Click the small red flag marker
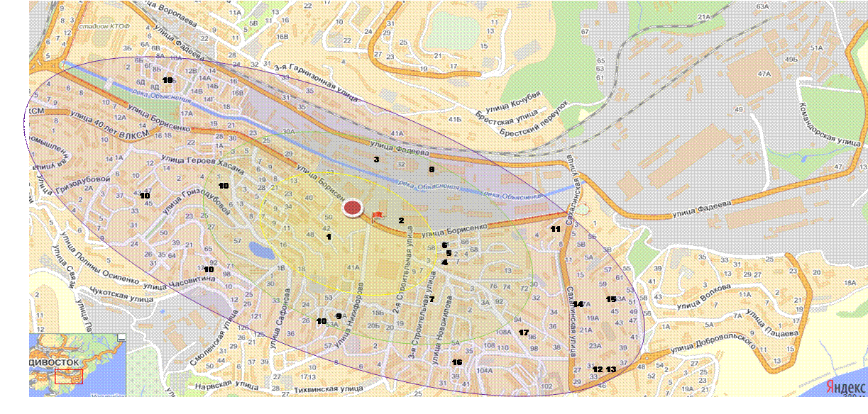The width and height of the screenshot is (868, 414). pos(376,216)
